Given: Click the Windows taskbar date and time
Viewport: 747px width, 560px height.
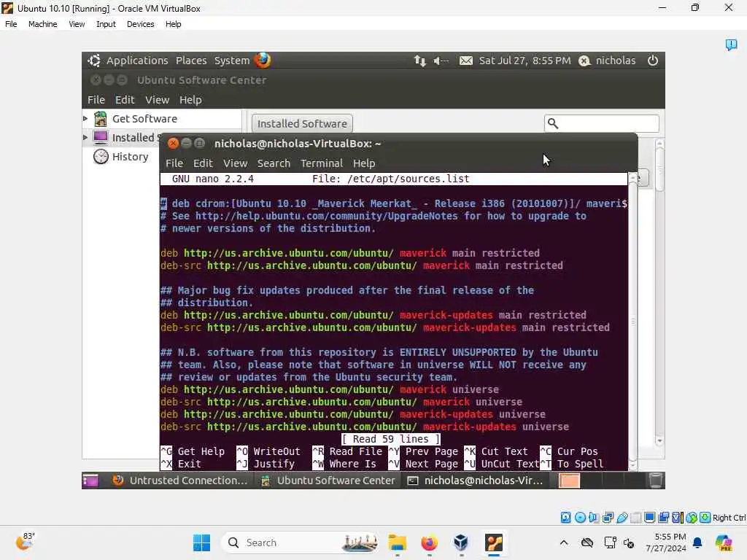Looking at the screenshot, I should point(665,542).
